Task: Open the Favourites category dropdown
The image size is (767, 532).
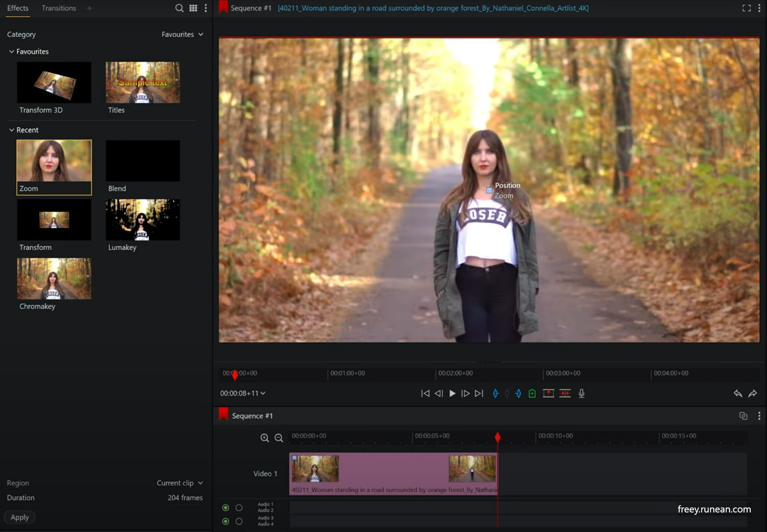Action: point(182,34)
